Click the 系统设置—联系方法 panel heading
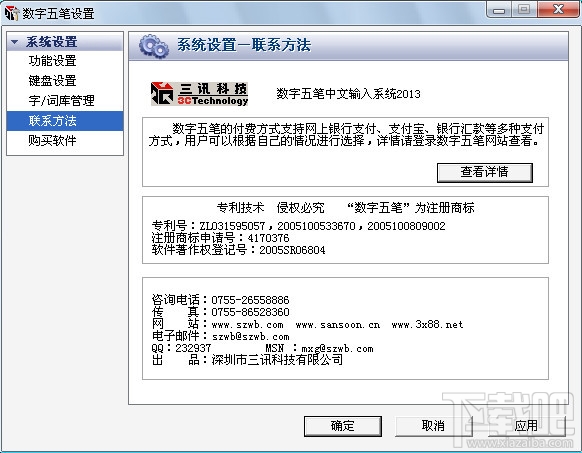Screen dimensions: 582x453 click(x=244, y=45)
